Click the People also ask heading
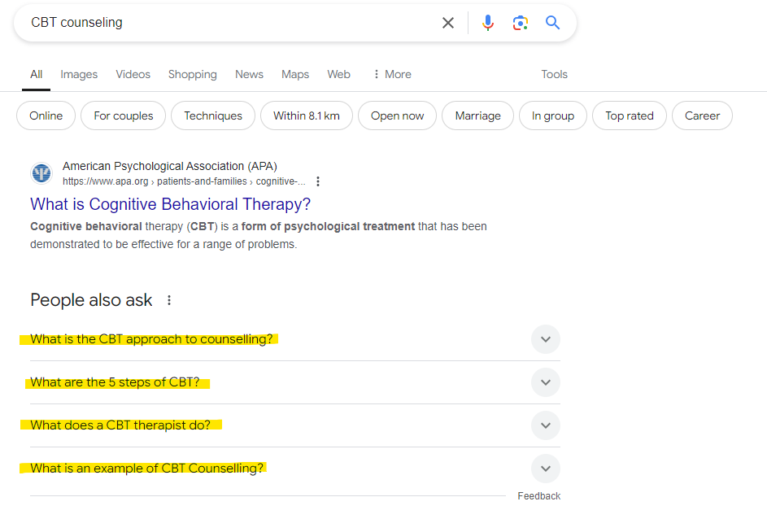 [x=91, y=300]
